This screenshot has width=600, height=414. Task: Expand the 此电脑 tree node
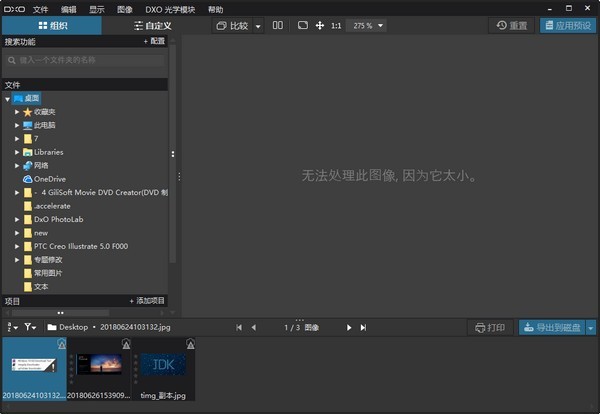click(x=17, y=125)
